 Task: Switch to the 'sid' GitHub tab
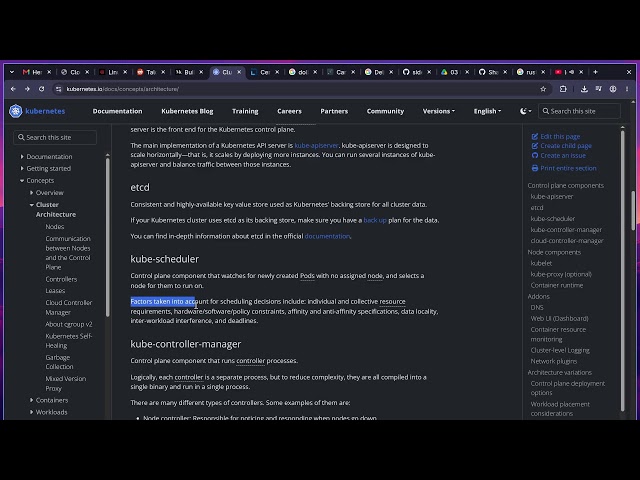[417, 72]
